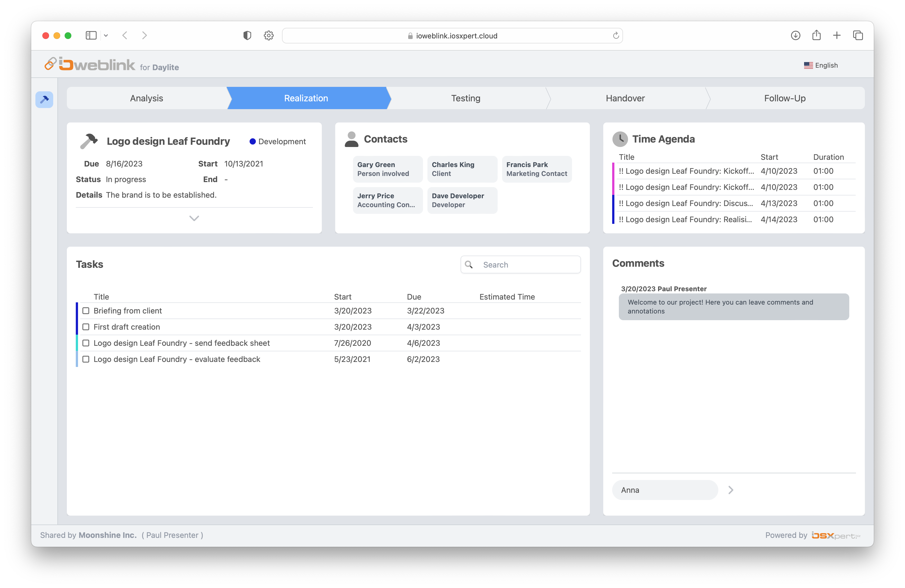The height and width of the screenshot is (588, 905).
Task: Open Charles King client card
Action: click(x=462, y=169)
